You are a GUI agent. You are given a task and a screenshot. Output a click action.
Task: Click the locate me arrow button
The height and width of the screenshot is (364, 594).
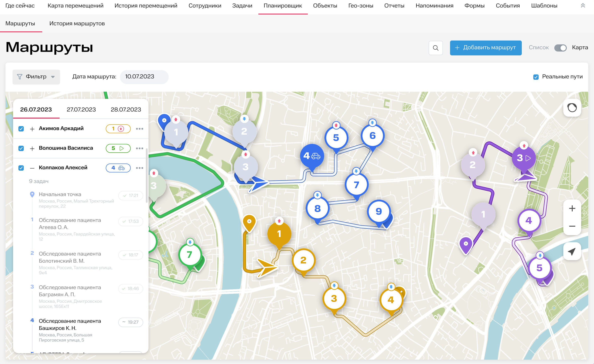point(572,251)
